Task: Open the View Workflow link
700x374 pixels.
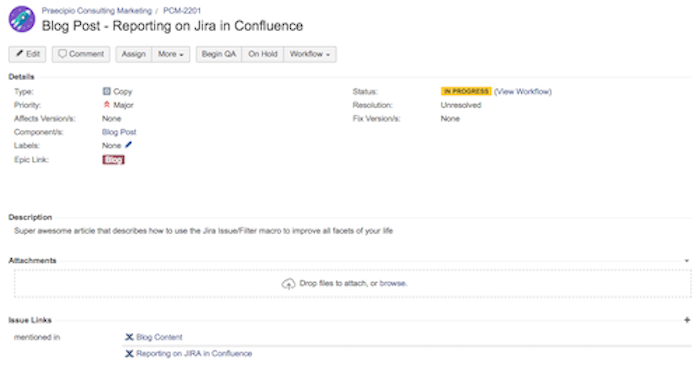Action: click(x=523, y=91)
